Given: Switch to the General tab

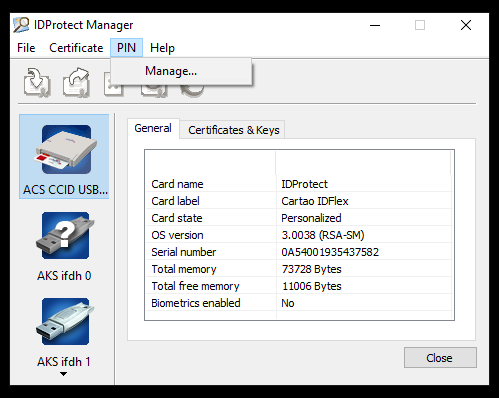Looking at the screenshot, I should pyautogui.click(x=153, y=128).
